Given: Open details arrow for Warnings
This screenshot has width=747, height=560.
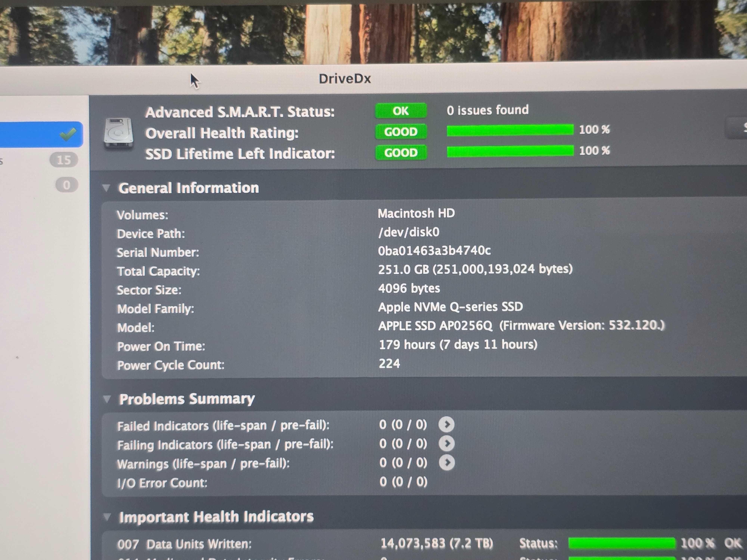Looking at the screenshot, I should pyautogui.click(x=447, y=462).
